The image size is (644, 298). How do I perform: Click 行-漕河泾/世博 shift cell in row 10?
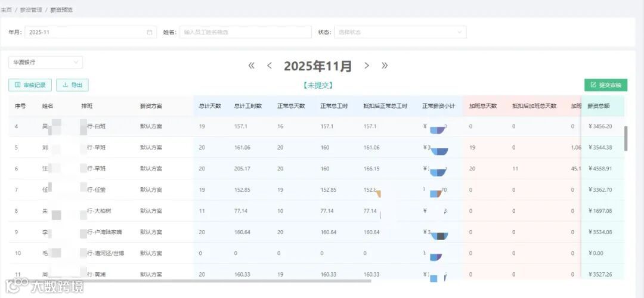pos(105,253)
